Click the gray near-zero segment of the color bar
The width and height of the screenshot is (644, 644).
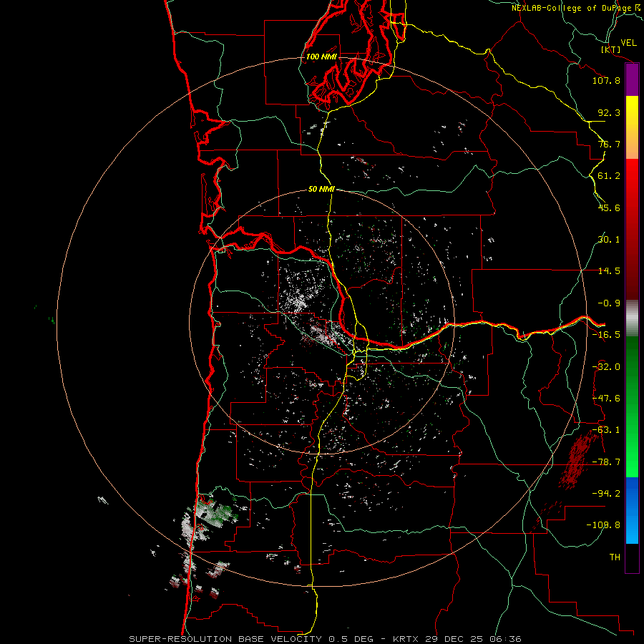coord(632,318)
